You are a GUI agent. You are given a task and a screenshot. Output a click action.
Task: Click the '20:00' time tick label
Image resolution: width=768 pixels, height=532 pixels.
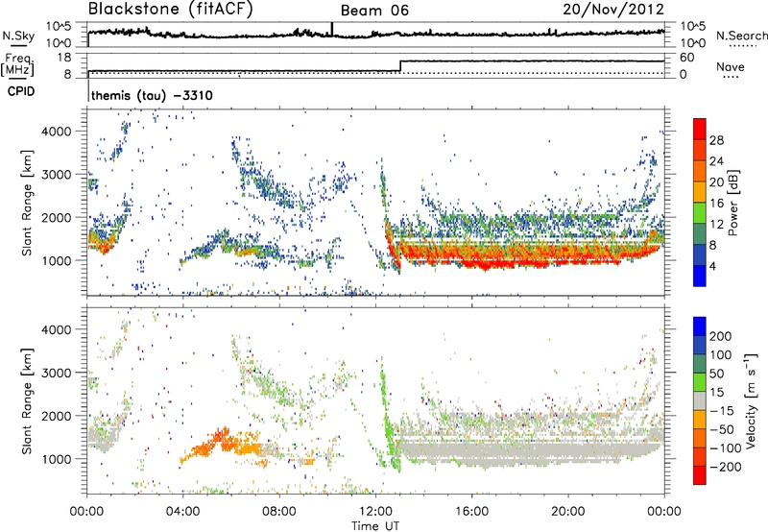(568, 512)
